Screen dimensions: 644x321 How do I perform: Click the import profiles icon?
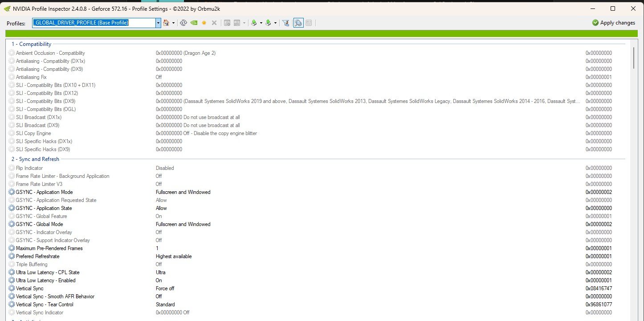(268, 23)
